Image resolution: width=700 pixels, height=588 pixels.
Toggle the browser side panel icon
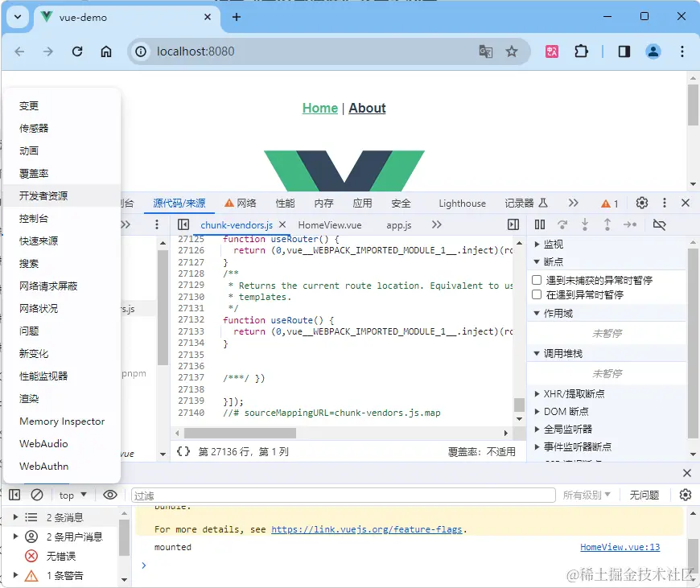click(624, 51)
